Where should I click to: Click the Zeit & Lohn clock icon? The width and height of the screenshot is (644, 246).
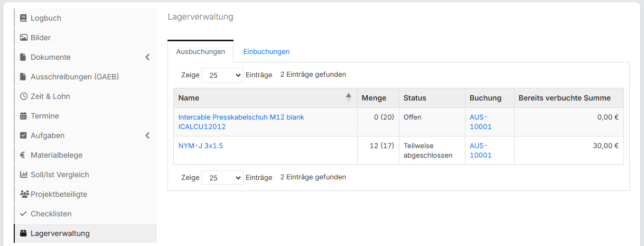pos(23,96)
